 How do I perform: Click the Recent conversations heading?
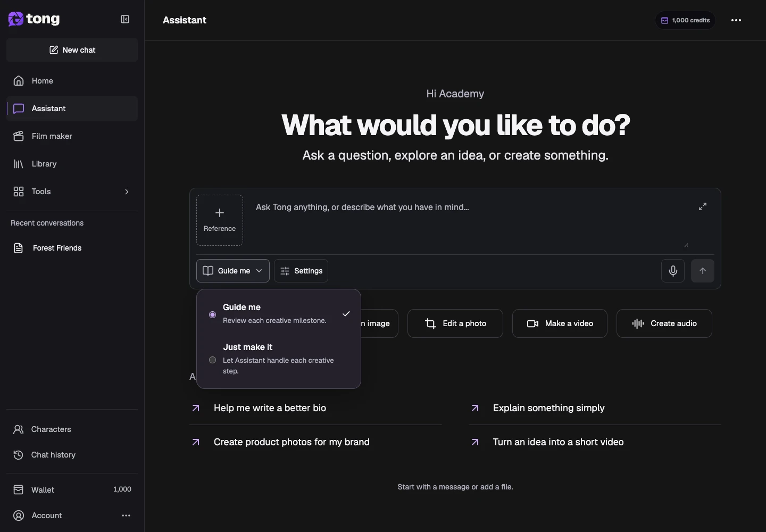(x=47, y=223)
